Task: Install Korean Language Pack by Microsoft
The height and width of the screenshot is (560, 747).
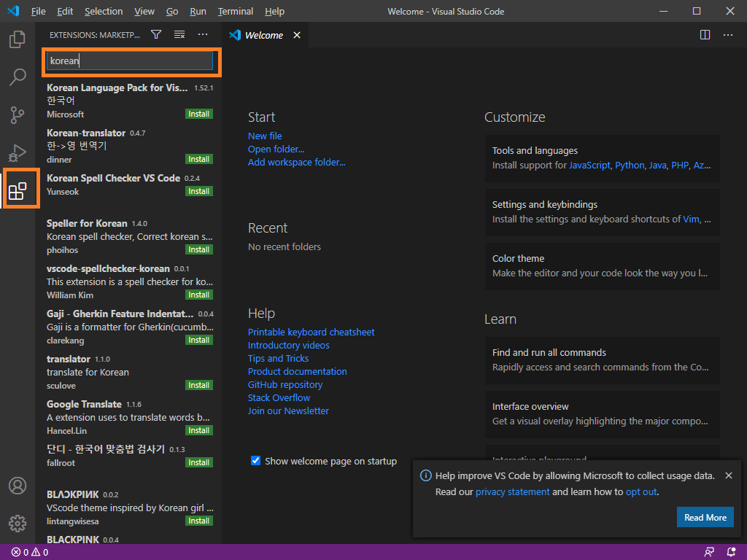Action: (x=198, y=114)
